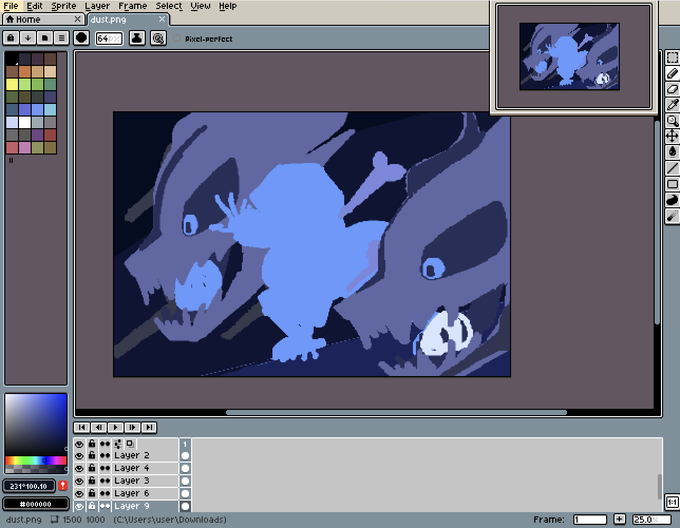Select the Rectangular Marquee tool
The image size is (680, 528).
(x=672, y=58)
